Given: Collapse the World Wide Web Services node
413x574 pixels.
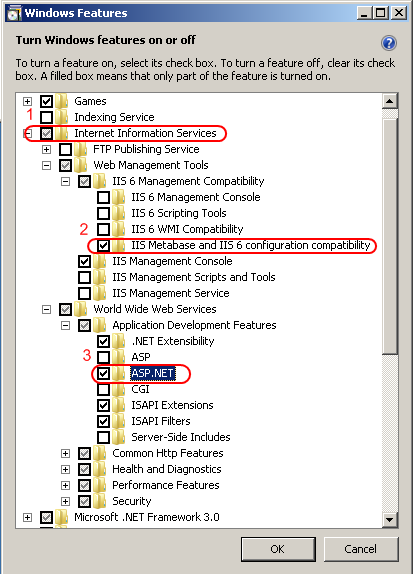Looking at the screenshot, I should click(46, 309).
